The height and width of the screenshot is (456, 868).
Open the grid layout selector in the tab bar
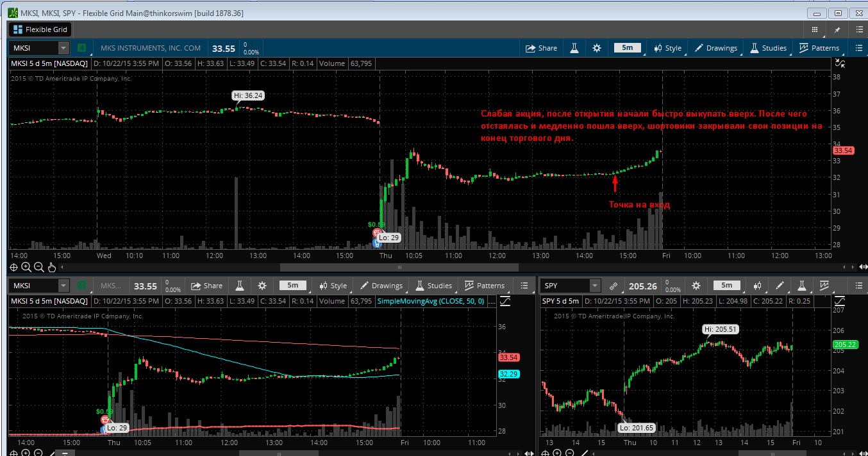[815, 29]
